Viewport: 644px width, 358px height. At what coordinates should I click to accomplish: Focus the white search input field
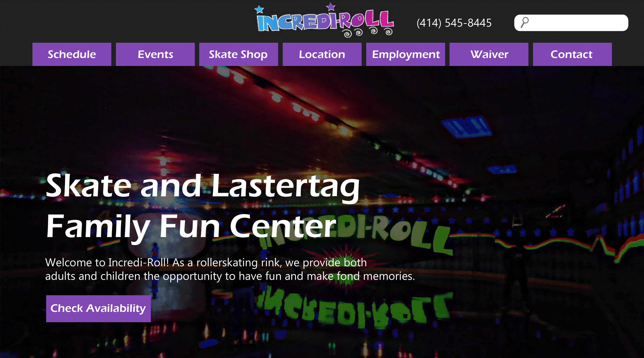point(571,23)
